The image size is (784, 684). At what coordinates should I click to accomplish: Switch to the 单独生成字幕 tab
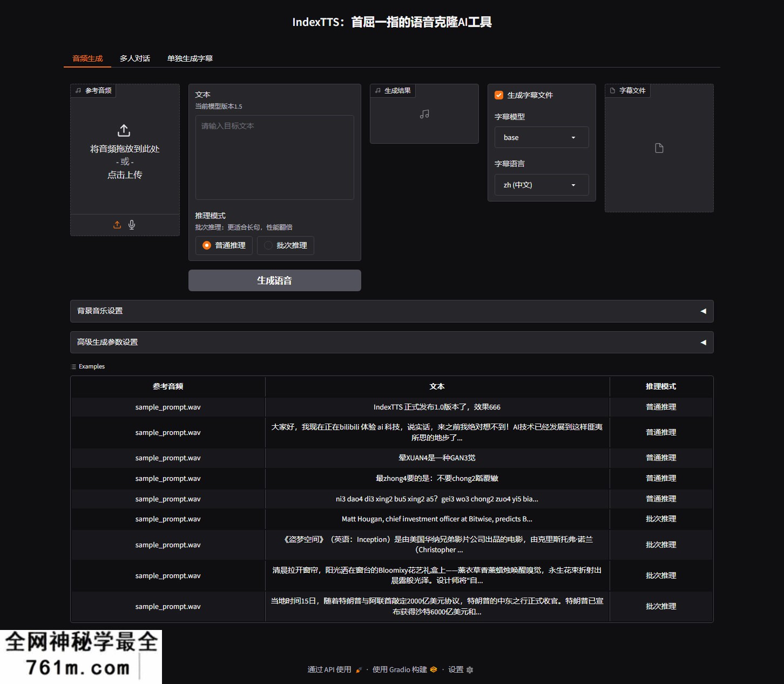tap(190, 58)
